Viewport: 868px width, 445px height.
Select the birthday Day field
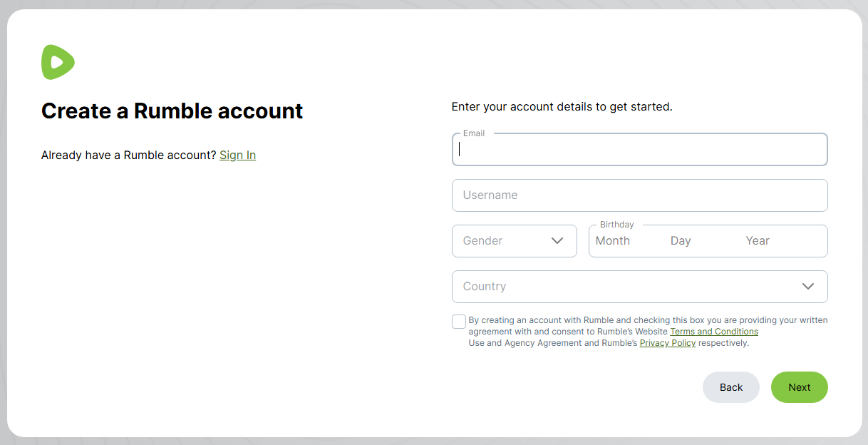click(x=681, y=241)
